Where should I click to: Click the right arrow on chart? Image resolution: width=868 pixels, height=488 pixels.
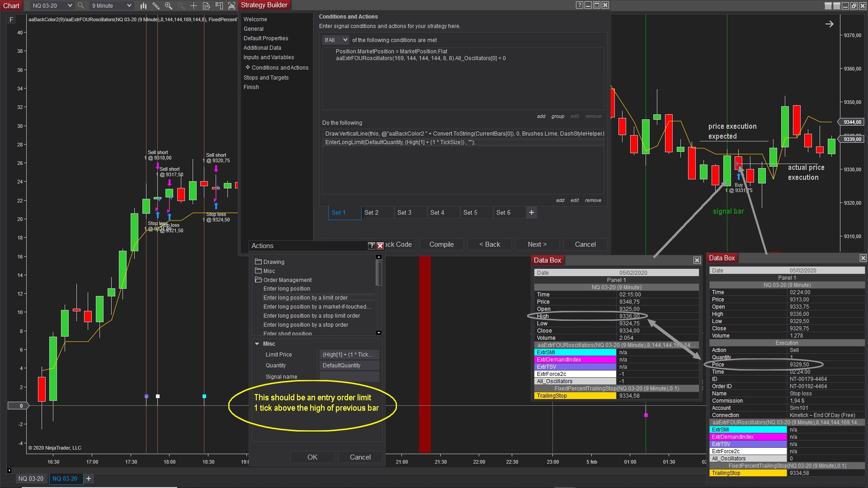pyautogui.click(x=829, y=24)
